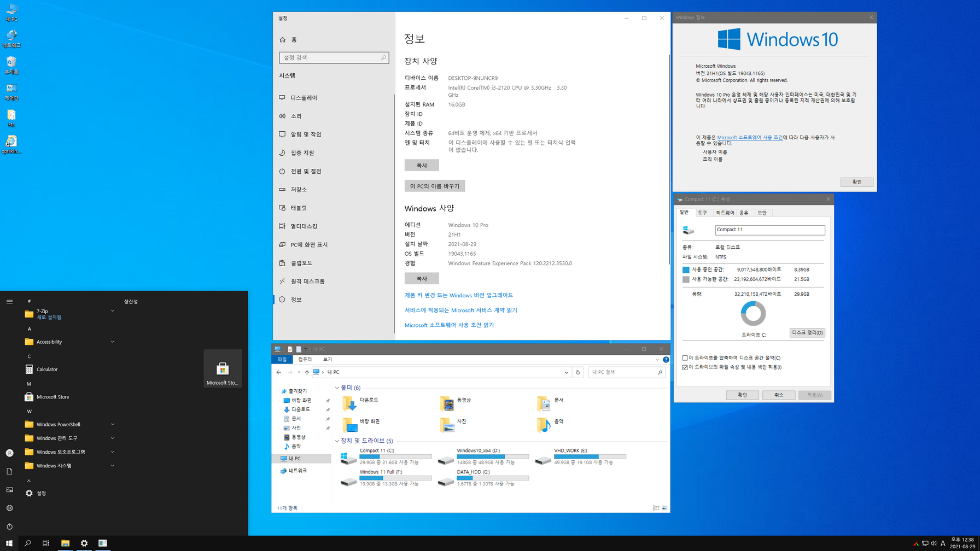Expand Windows 관리 도구 folder in Start

coord(69,438)
